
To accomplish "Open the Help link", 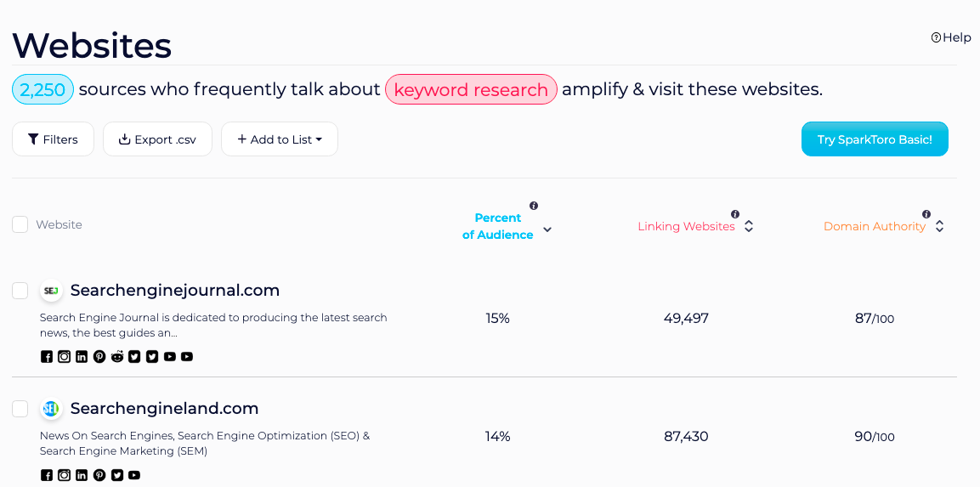I will tap(950, 37).
